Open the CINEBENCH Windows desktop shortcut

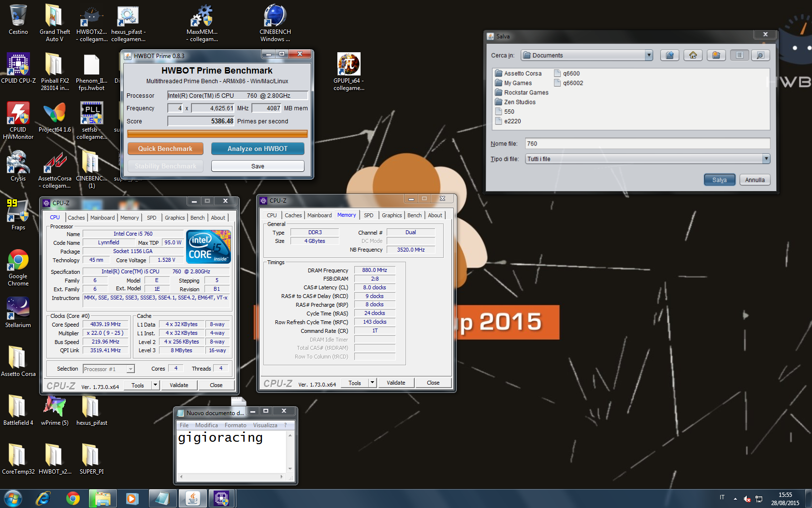point(275,22)
